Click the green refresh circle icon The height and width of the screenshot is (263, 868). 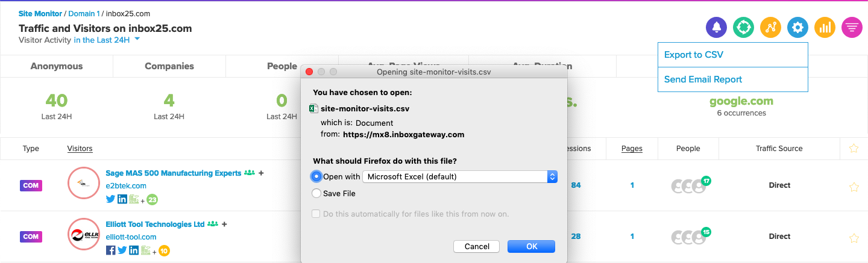[x=743, y=27]
